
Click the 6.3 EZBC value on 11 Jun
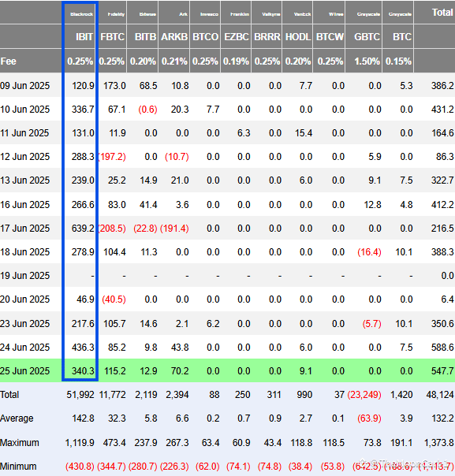pos(244,133)
